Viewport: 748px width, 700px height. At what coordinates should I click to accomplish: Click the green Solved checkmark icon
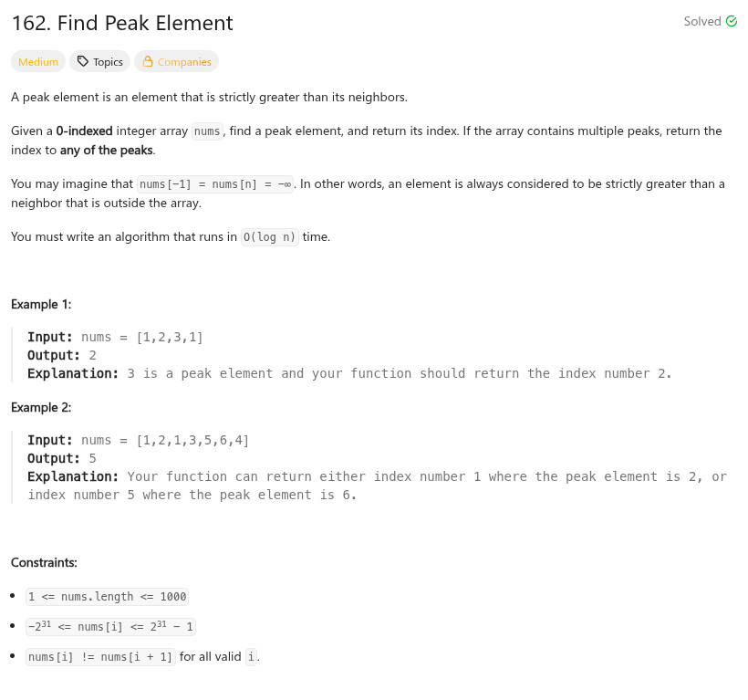(x=732, y=21)
